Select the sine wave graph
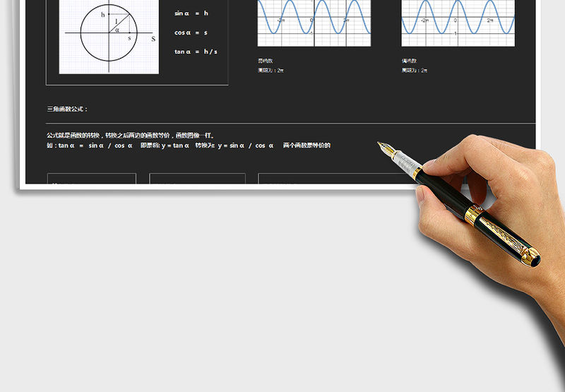This screenshot has width=565, height=392. (314, 23)
